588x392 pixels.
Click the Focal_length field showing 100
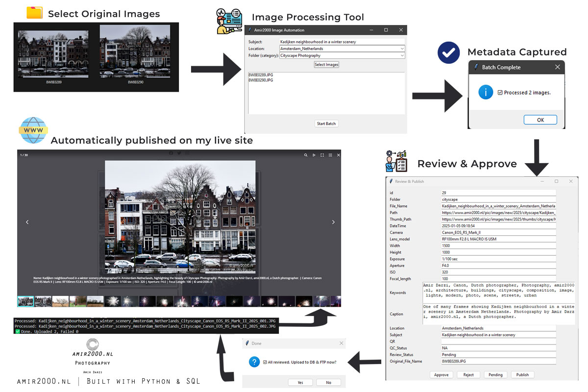[498, 279]
